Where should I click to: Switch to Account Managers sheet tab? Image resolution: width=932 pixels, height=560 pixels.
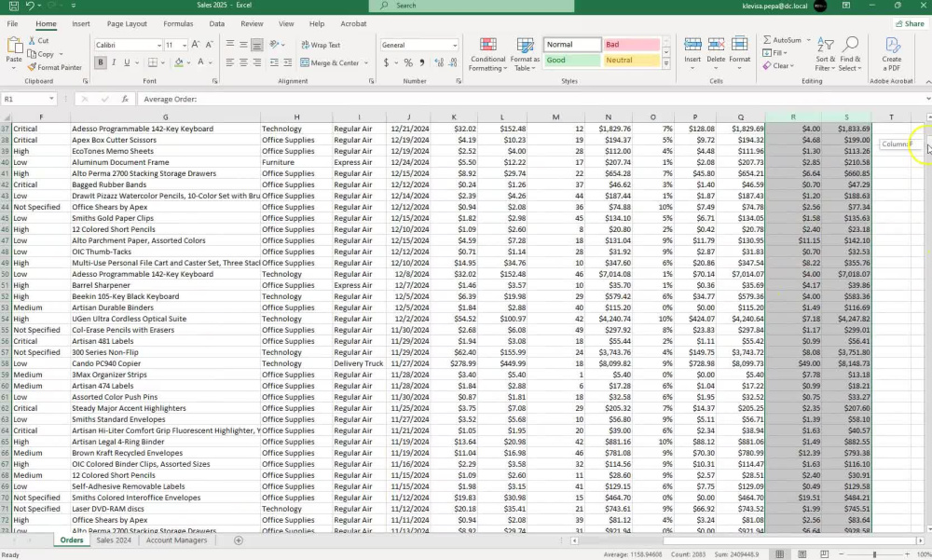tap(176, 540)
